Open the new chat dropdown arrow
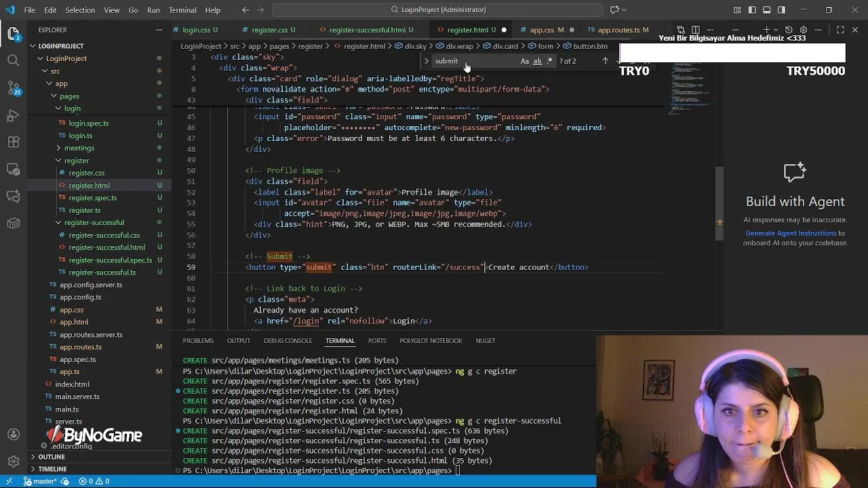 [x=776, y=30]
